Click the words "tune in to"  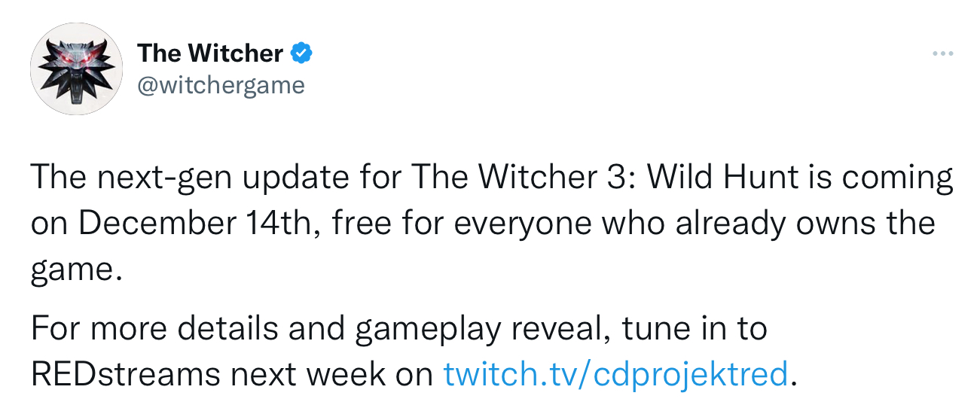(x=697, y=329)
